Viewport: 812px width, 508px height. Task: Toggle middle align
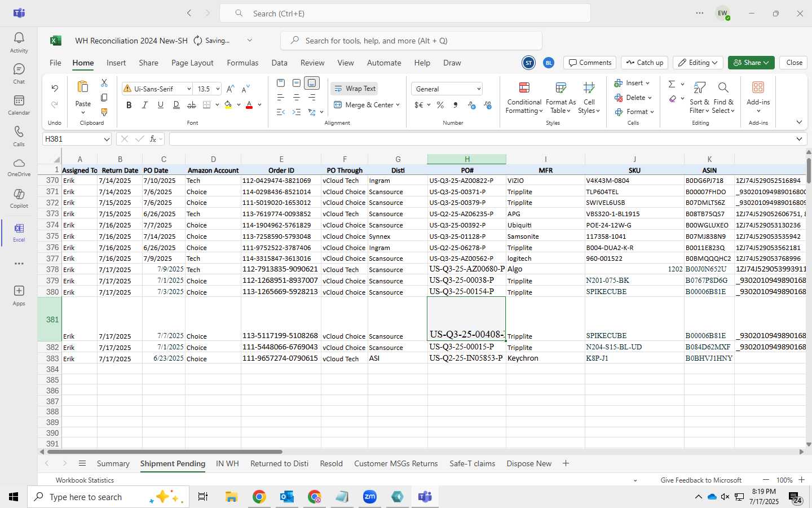pyautogui.click(x=297, y=83)
